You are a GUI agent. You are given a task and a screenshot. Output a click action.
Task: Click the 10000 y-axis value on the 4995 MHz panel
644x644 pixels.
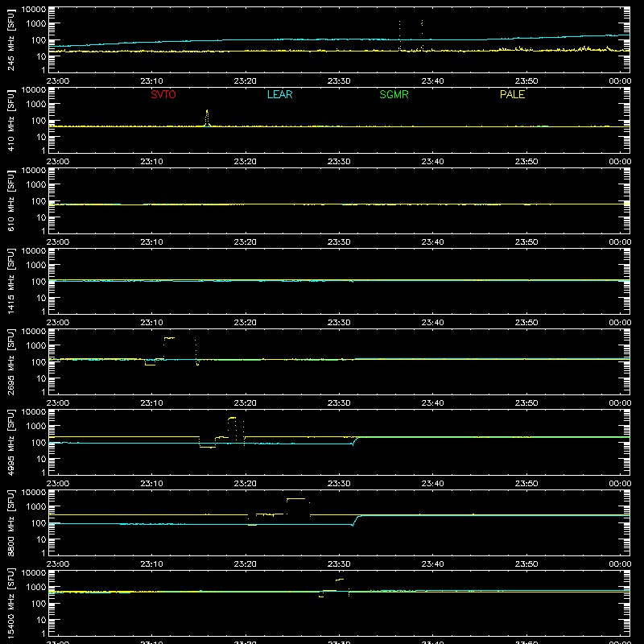point(34,412)
